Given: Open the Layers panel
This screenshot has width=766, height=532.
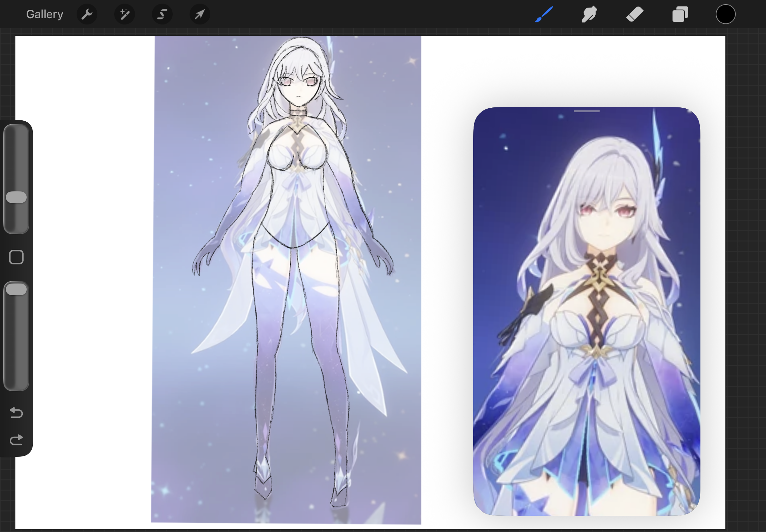Looking at the screenshot, I should [x=680, y=14].
